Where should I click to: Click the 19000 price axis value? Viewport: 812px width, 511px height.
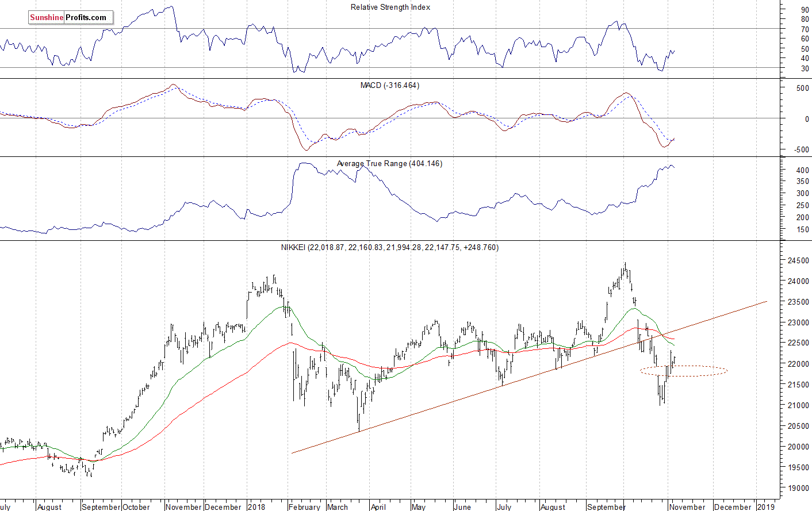tap(797, 488)
